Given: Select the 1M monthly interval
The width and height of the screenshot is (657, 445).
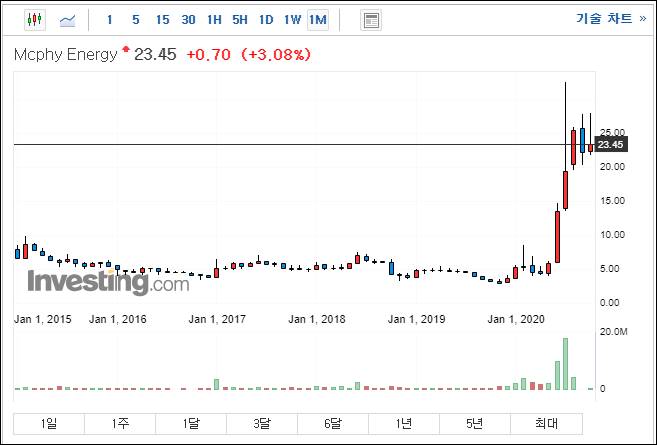Looking at the screenshot, I should point(318,20).
